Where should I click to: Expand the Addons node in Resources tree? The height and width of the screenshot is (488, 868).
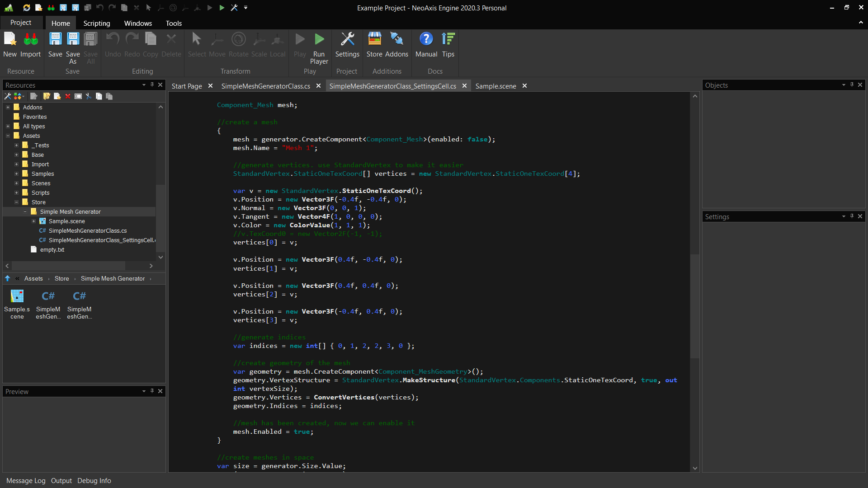click(7, 107)
